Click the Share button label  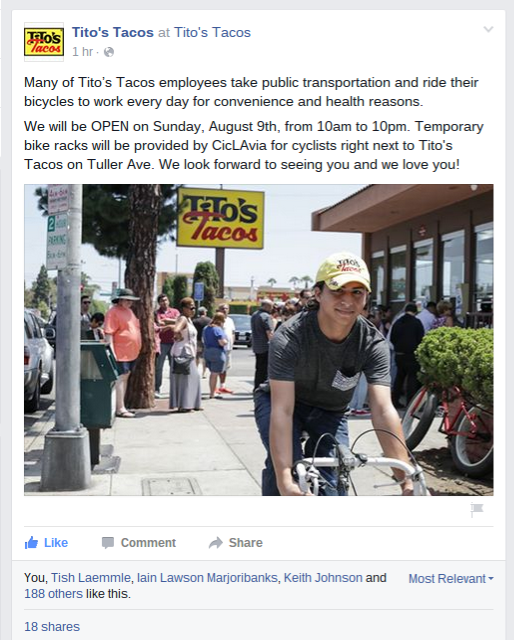pyautogui.click(x=245, y=542)
